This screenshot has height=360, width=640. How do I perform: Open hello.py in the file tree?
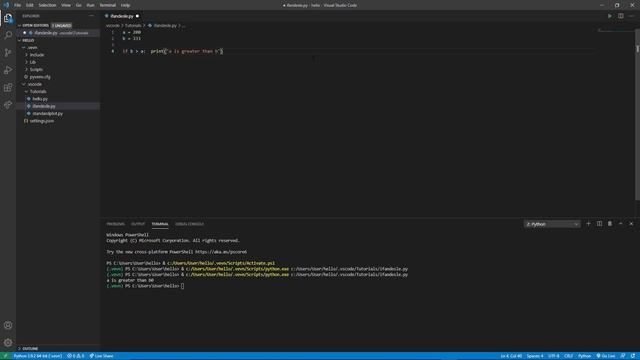pos(40,99)
